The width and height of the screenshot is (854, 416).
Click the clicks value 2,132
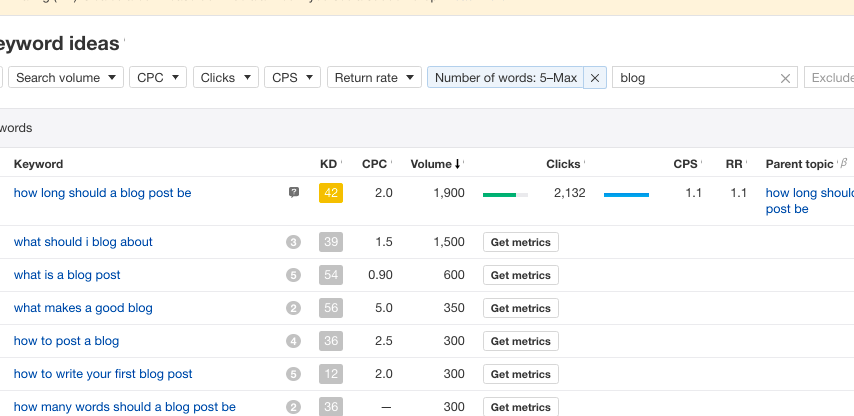(570, 193)
